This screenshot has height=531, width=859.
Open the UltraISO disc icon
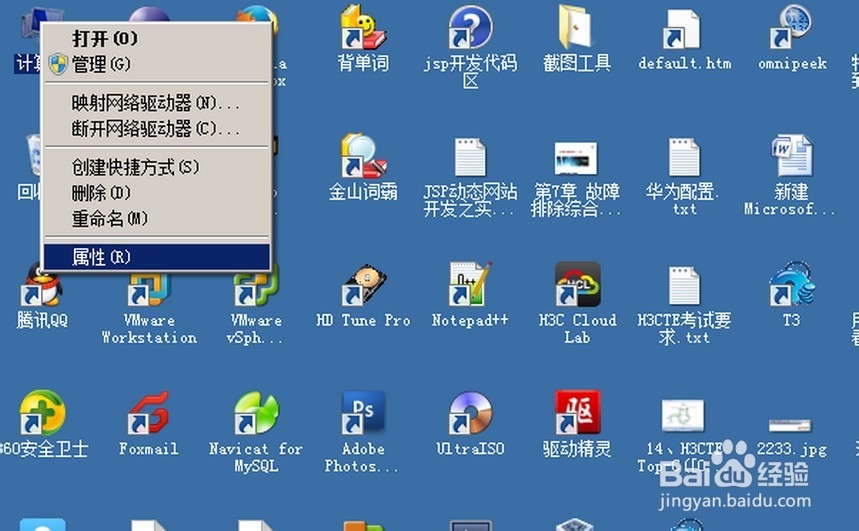pos(470,413)
